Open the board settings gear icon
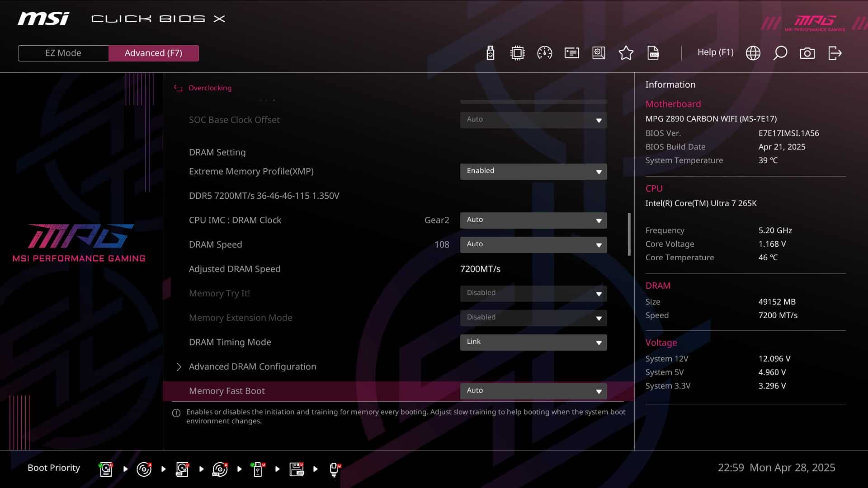Viewport: 868px width, 488px height. [x=599, y=53]
